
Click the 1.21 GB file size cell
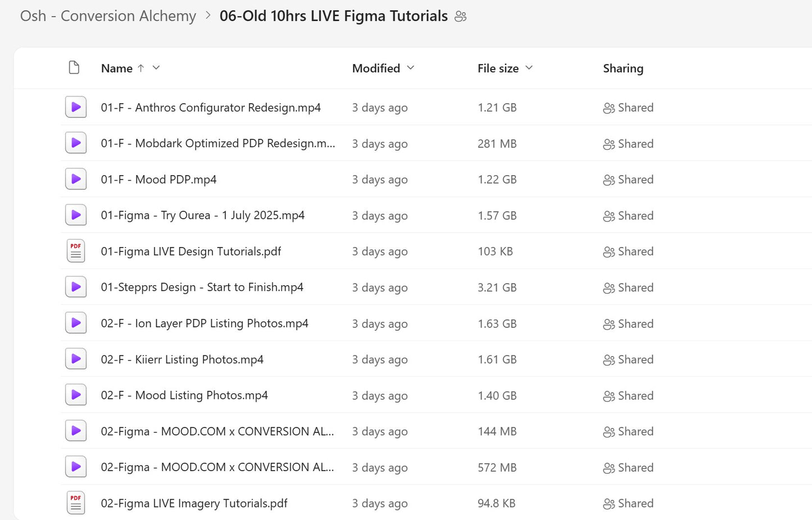pos(497,107)
